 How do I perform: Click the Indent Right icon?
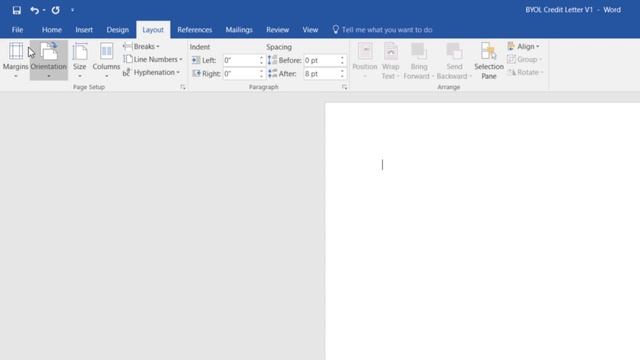[x=196, y=74]
